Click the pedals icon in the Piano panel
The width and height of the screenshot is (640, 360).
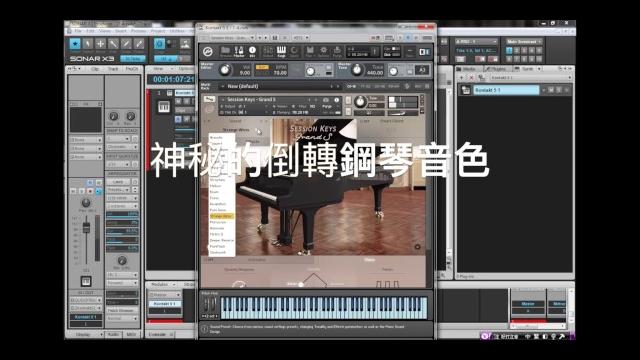pos(387,284)
